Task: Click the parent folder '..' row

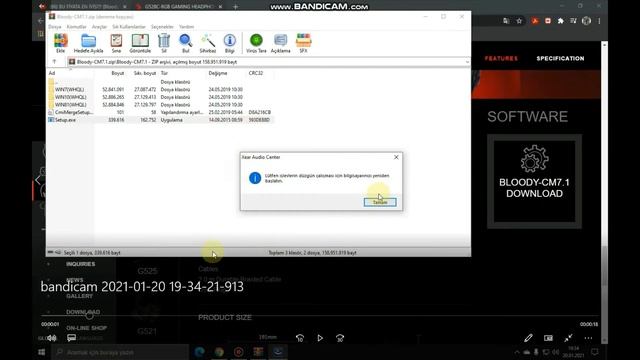Action: 160,82
